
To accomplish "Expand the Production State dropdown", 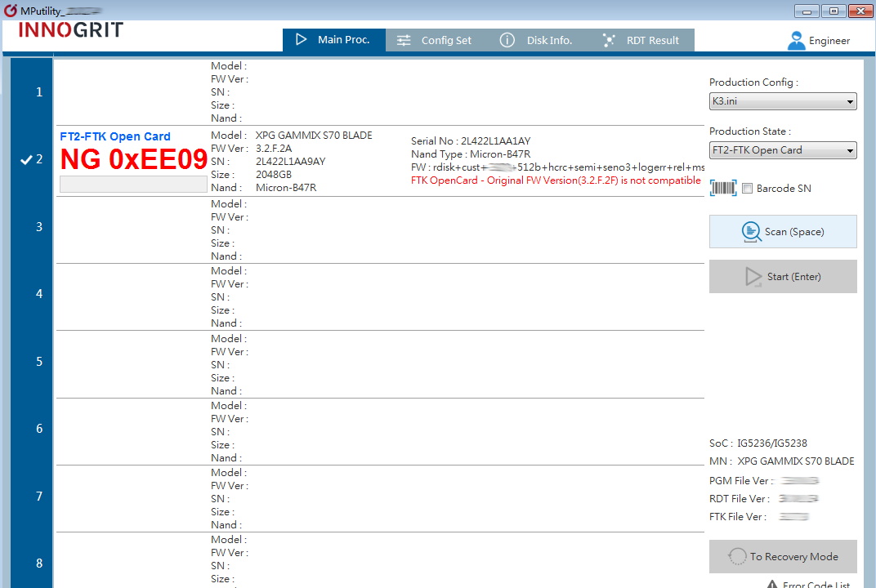I will coord(783,150).
